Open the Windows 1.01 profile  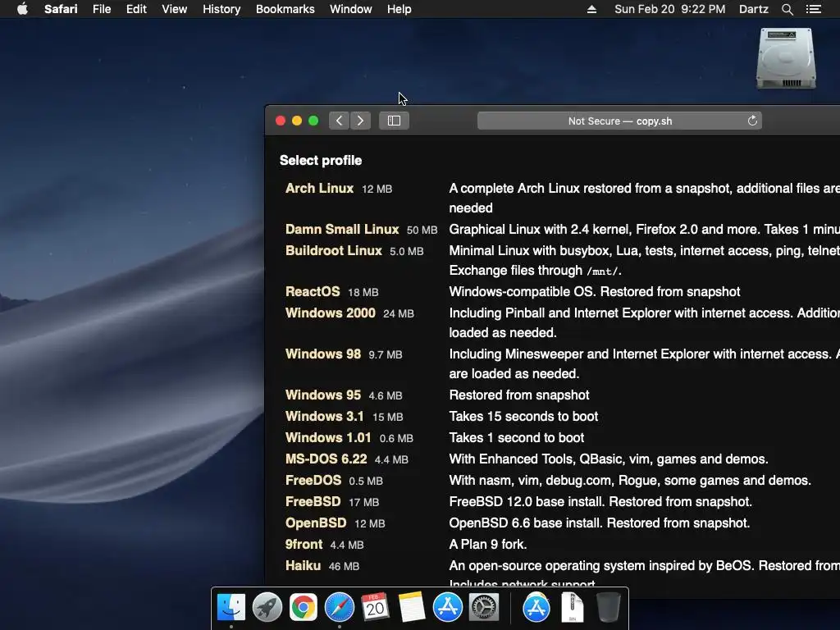pyautogui.click(x=328, y=438)
